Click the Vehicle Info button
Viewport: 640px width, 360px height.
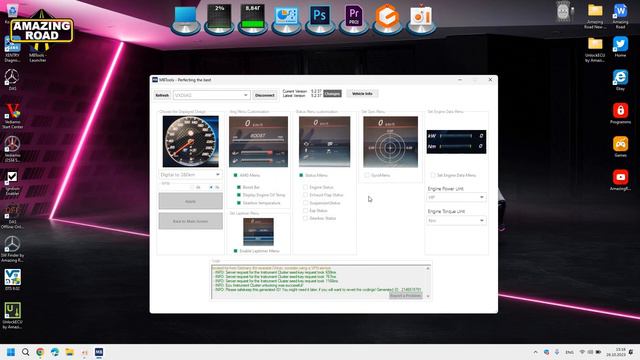click(x=362, y=94)
